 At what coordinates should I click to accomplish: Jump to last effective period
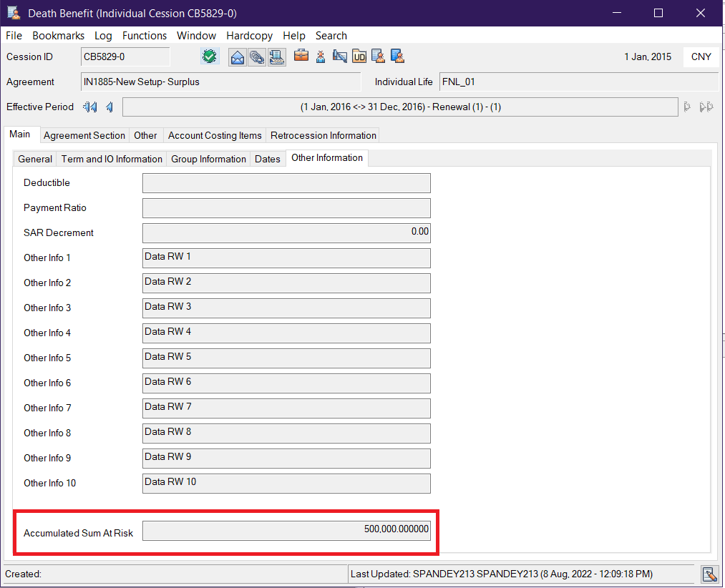pos(706,107)
